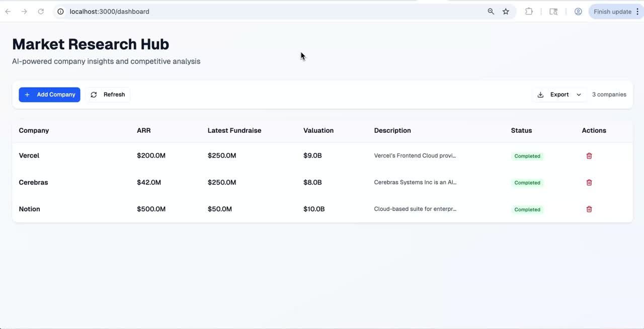Viewport: 644px width, 329px height.
Task: Select the Vercel company name
Action: pyautogui.click(x=29, y=155)
